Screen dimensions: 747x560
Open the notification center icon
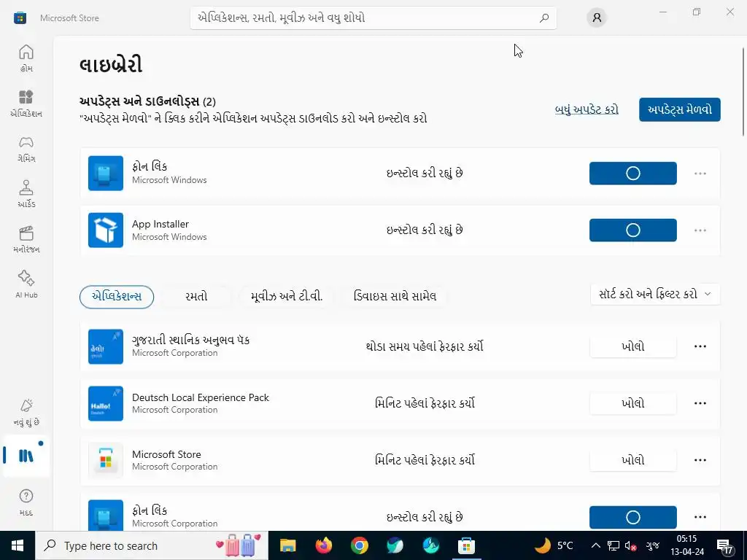click(724, 547)
